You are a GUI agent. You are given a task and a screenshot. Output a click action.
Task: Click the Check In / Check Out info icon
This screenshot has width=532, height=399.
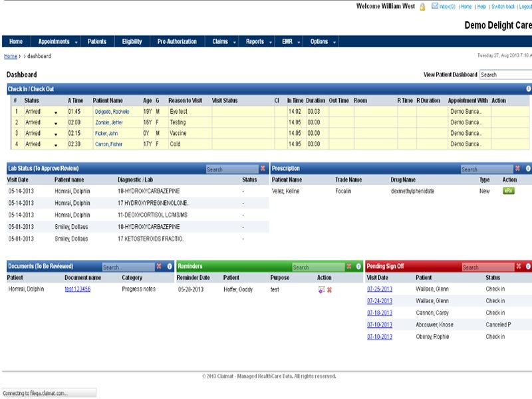[x=528, y=88]
